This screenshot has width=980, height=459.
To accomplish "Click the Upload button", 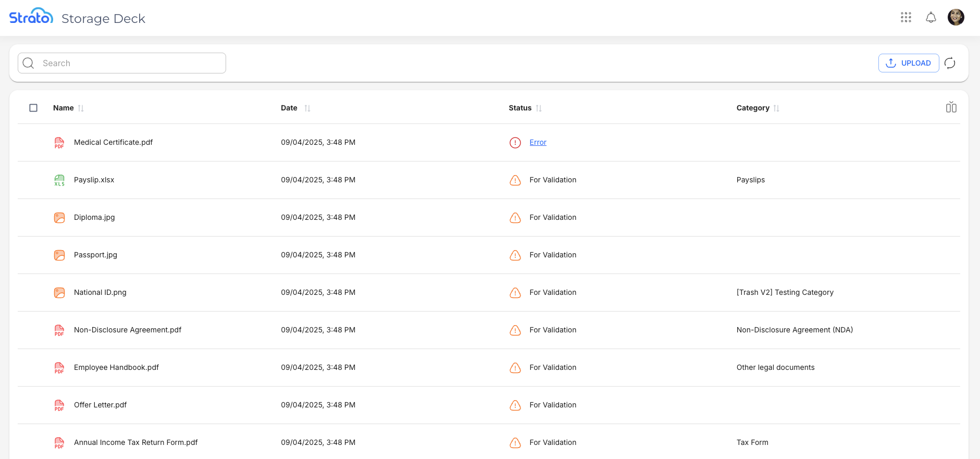I will [x=908, y=63].
